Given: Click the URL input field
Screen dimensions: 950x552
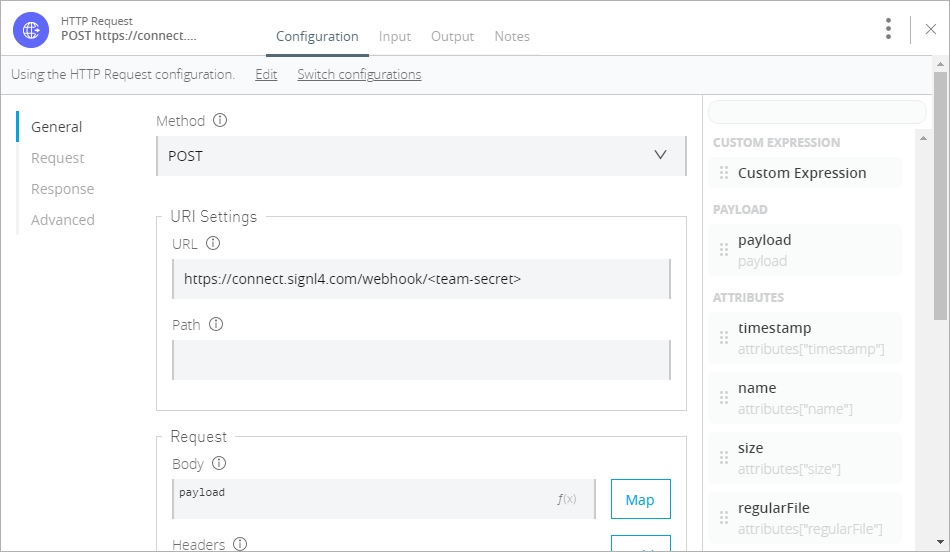Looking at the screenshot, I should tap(421, 279).
